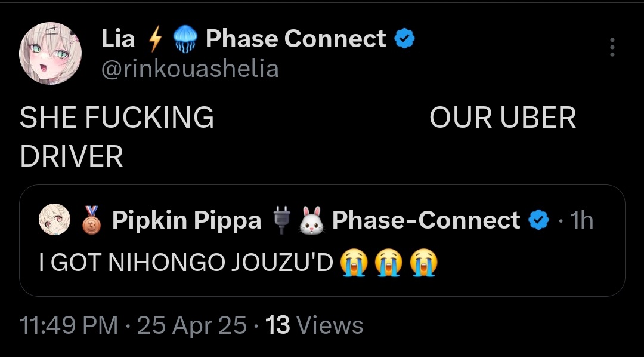Click the 25 Apr 25 post date
The image size is (644, 357).
191,325
